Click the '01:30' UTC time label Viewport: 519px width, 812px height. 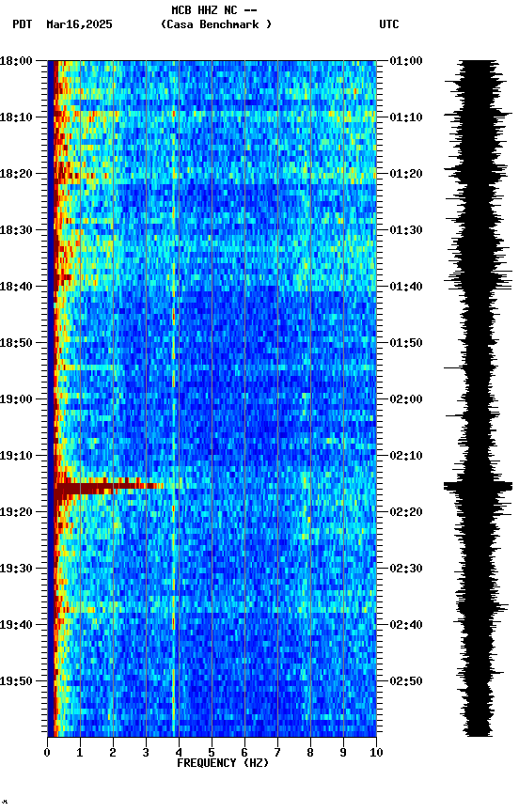pos(406,230)
